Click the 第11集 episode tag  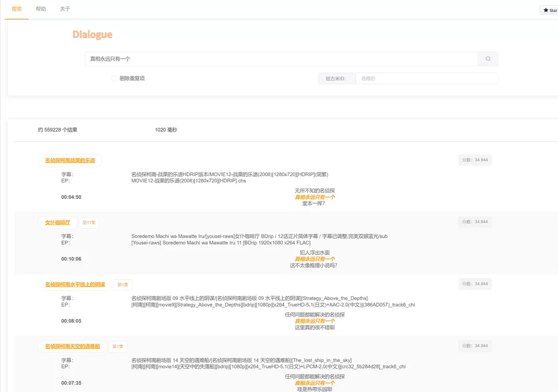tap(89, 222)
